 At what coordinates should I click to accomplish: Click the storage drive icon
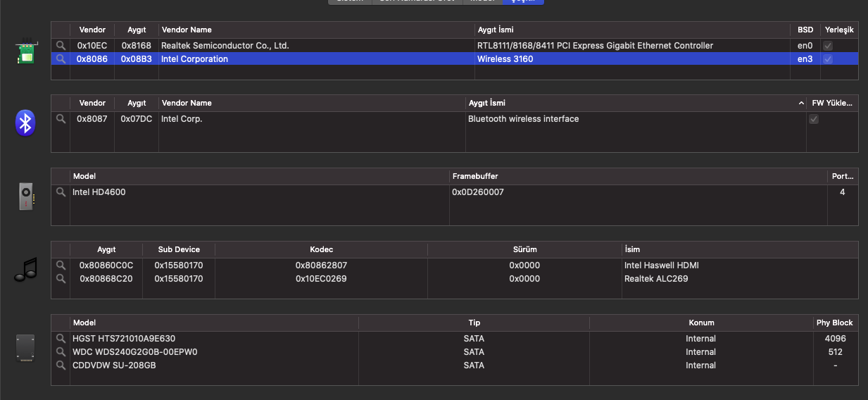[25, 349]
